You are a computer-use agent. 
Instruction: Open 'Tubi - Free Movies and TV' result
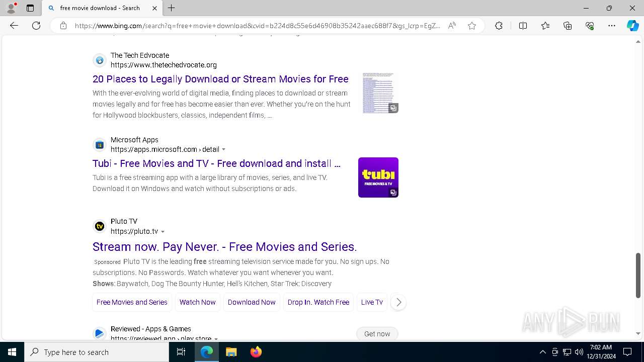(x=216, y=163)
